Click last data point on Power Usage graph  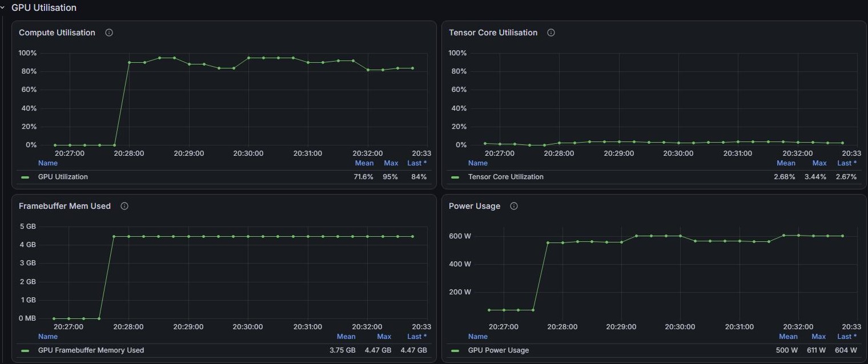point(842,236)
